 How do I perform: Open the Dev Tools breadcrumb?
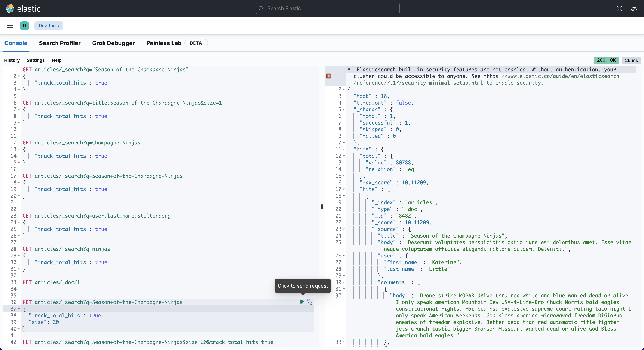[49, 26]
